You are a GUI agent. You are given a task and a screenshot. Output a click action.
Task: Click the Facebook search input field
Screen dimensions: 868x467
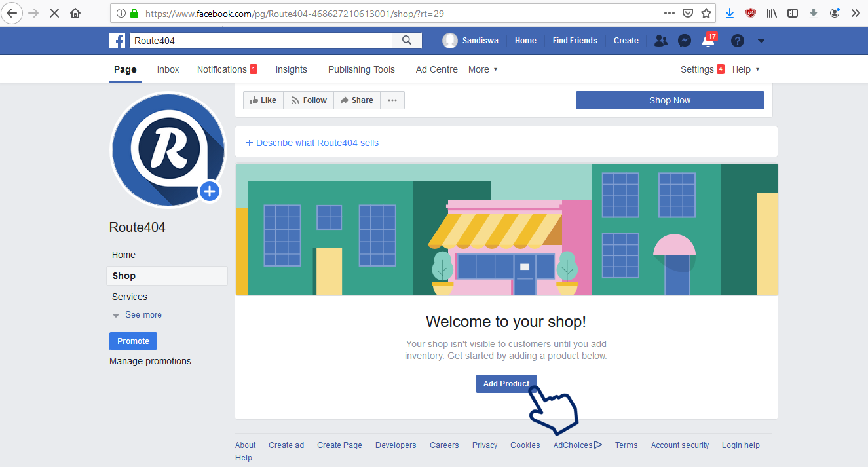[x=261, y=41]
